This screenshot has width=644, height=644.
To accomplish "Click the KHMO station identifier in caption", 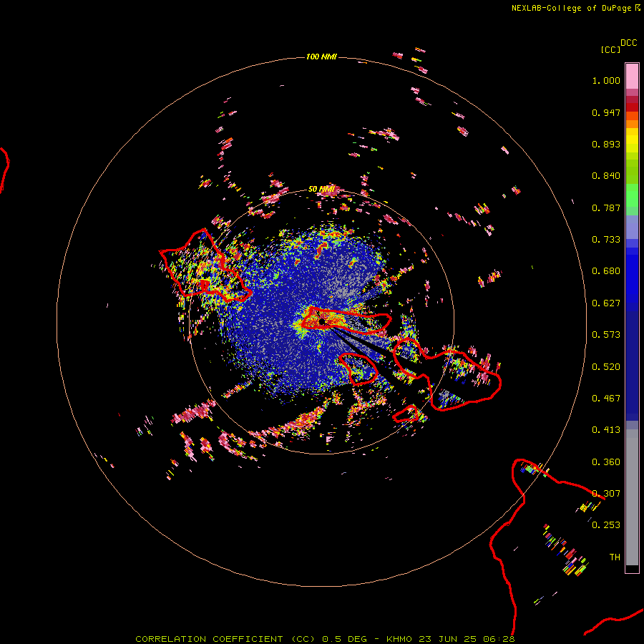I will 399,639.
